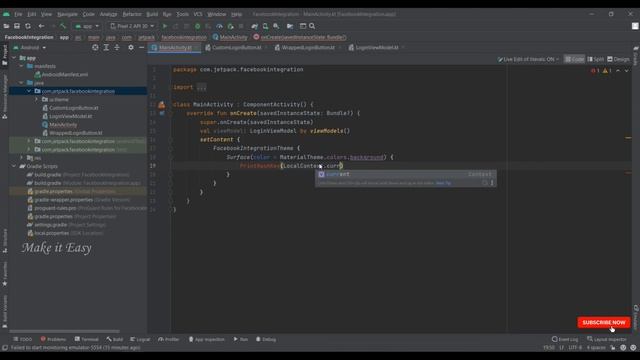Viewport: 640px width, 360px height.
Task: Hide the Project panel with minus icon
Action: tap(141, 48)
